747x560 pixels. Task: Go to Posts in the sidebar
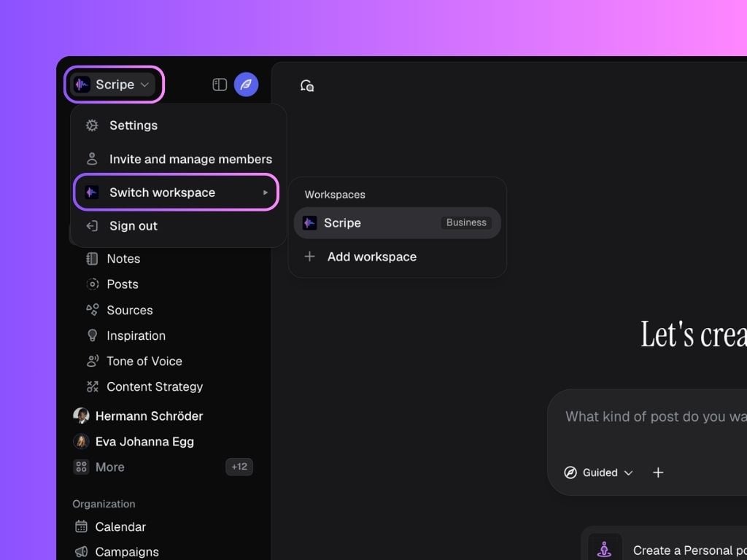(x=123, y=284)
